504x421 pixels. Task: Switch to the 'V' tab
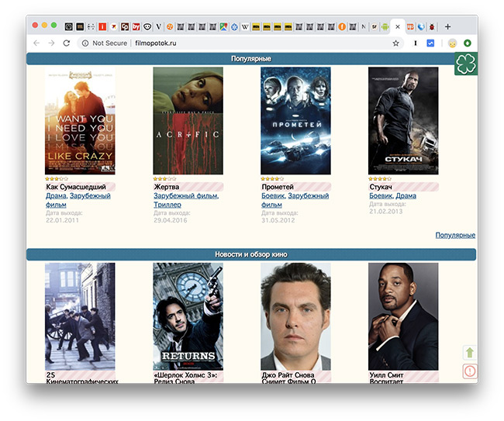(158, 26)
